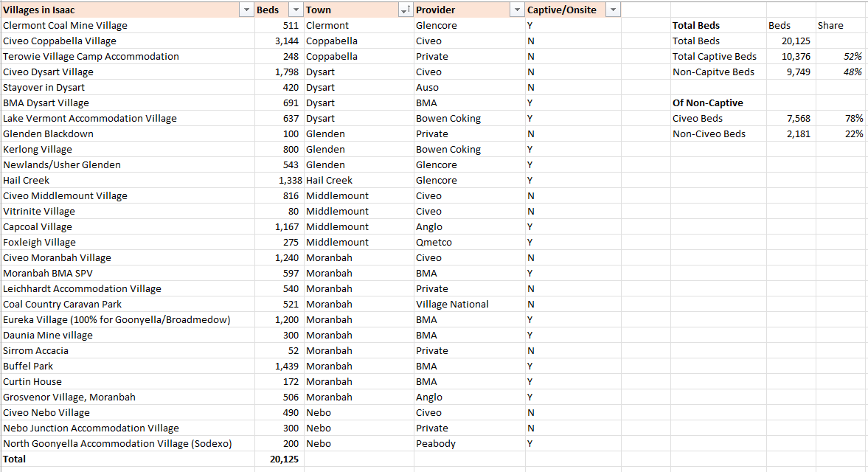Screen dimensions: 868x472
Task: Select the 'Auso' provider cell
Action: pos(470,88)
